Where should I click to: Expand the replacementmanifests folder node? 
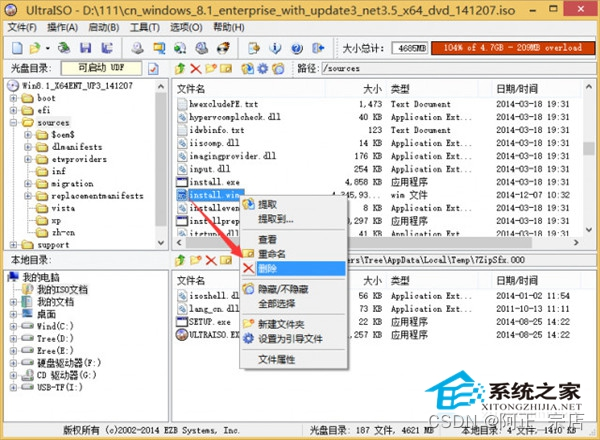(28, 196)
